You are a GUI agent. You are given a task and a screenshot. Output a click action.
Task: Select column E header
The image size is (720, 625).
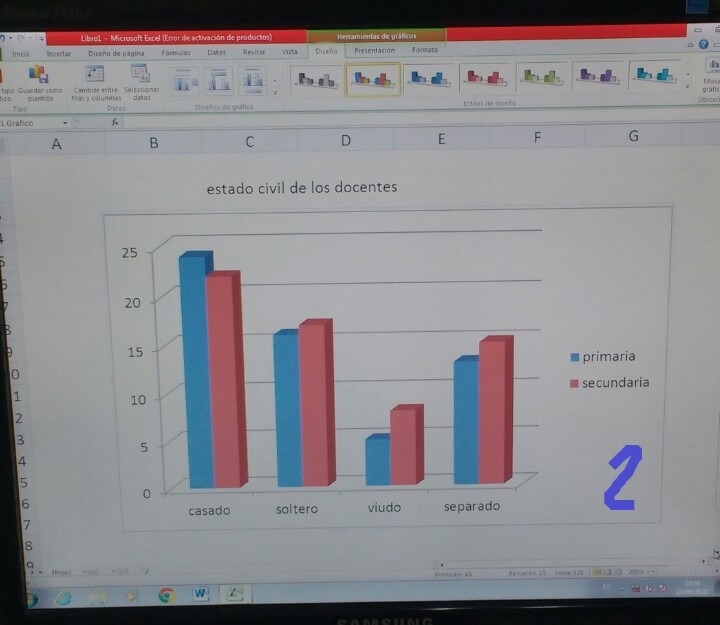pos(441,139)
